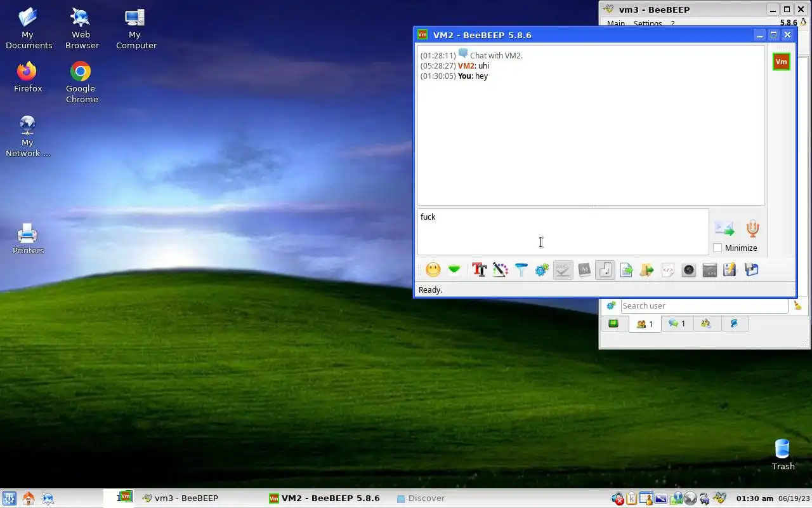Switch to the blue file-sharing tab in vm3 window
Screen dimensions: 812x508
tap(735, 324)
